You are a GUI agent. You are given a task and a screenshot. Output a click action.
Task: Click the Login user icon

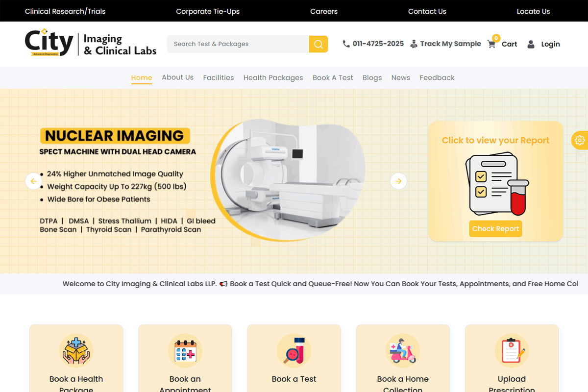click(x=531, y=44)
